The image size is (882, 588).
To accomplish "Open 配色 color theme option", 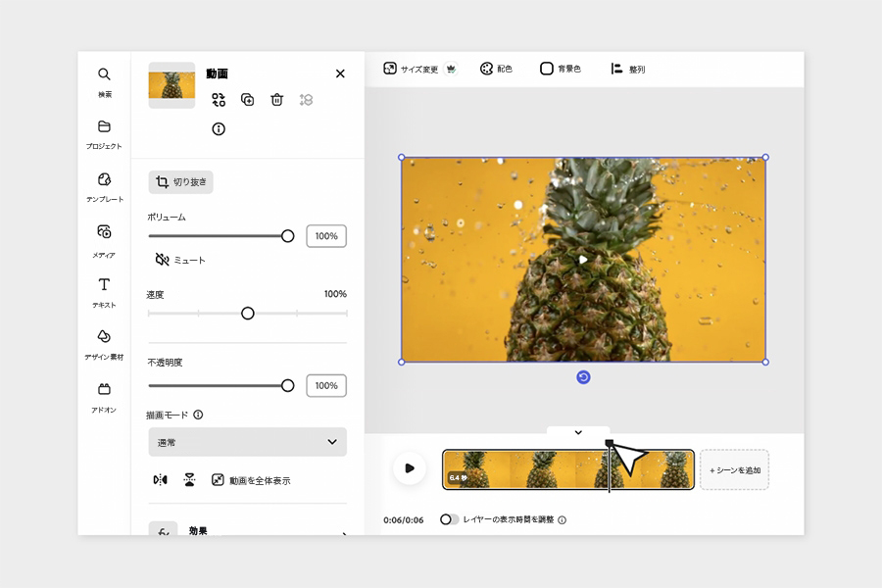I will [x=496, y=69].
